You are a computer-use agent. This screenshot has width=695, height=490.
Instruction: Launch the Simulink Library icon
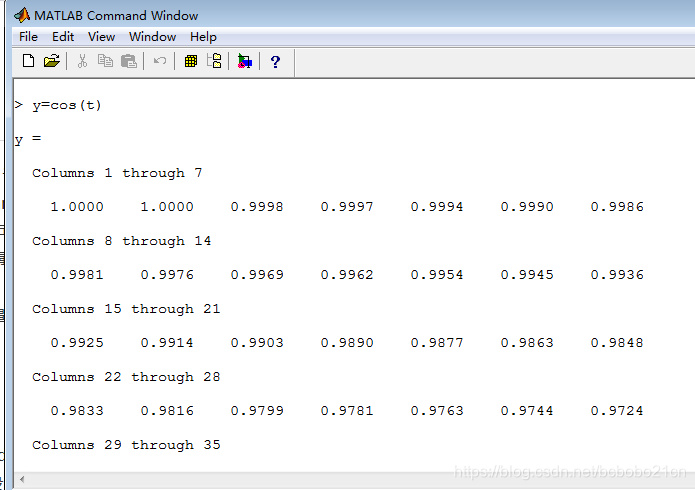point(245,61)
